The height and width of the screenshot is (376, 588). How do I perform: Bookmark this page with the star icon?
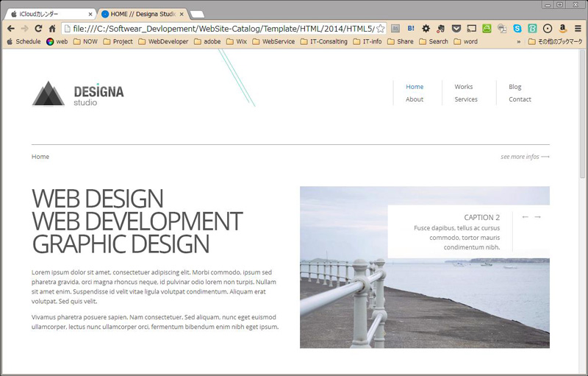click(x=380, y=29)
